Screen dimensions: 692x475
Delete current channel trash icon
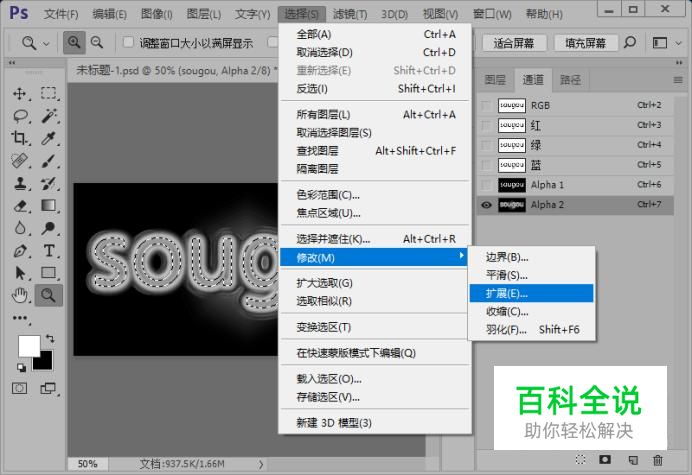(658, 460)
